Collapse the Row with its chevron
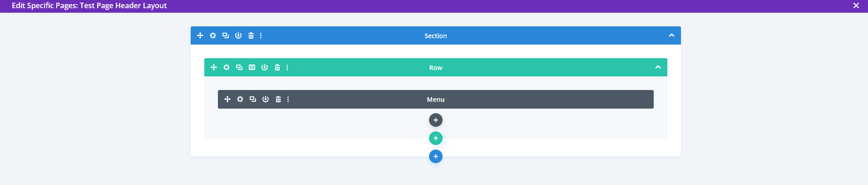 658,67
